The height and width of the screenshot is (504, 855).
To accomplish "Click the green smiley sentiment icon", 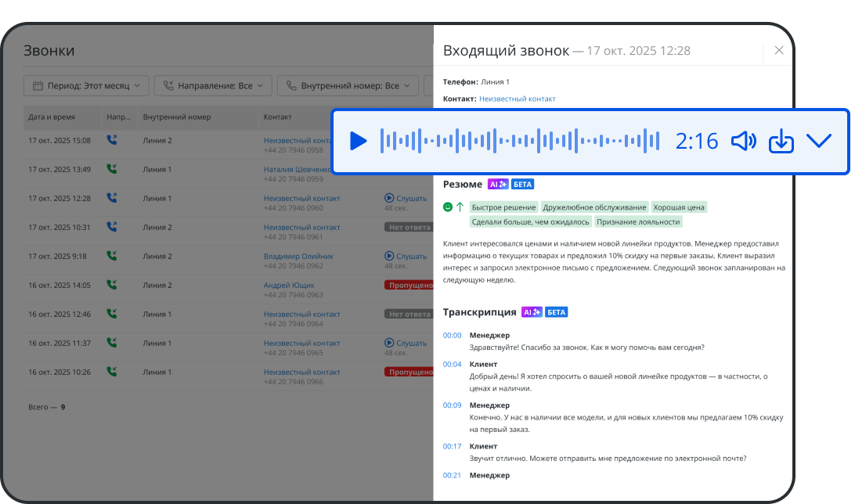I will coord(448,207).
